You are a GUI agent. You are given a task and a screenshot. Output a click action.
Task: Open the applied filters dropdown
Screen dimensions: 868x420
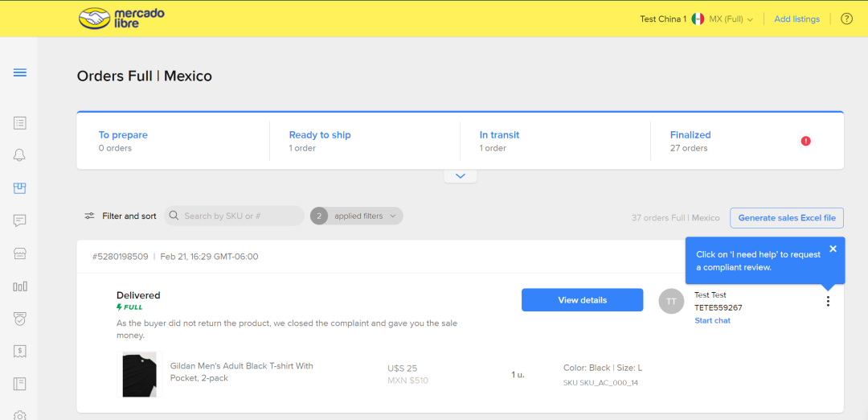click(357, 216)
